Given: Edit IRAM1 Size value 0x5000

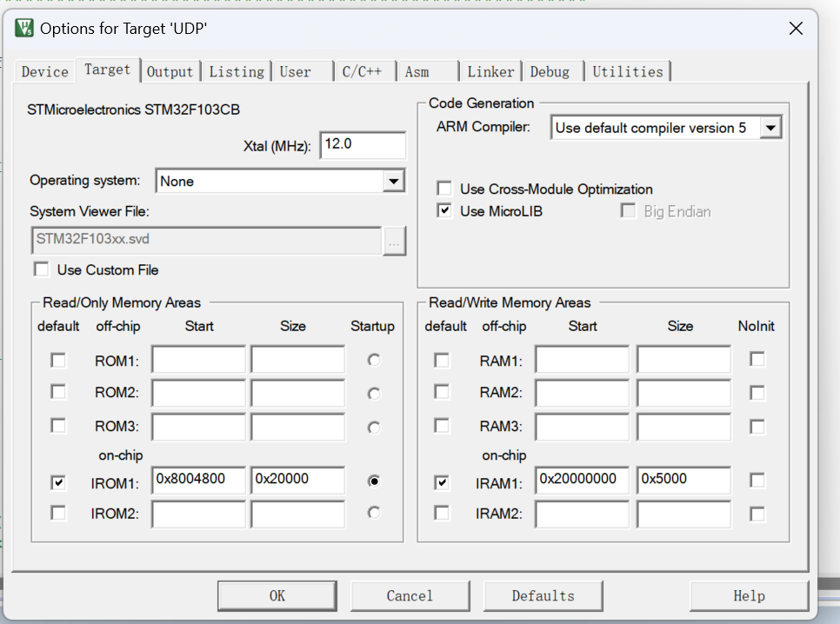Looking at the screenshot, I should [x=683, y=480].
